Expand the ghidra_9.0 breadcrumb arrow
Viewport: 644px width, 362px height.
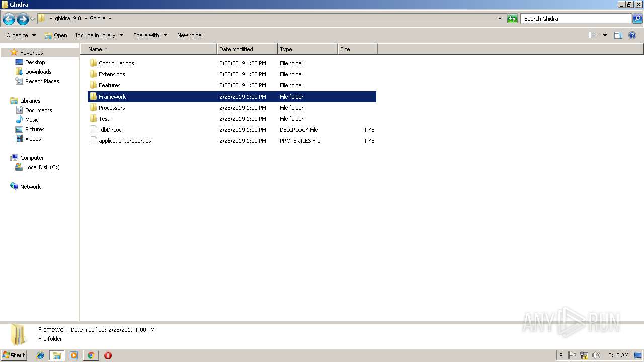86,19
